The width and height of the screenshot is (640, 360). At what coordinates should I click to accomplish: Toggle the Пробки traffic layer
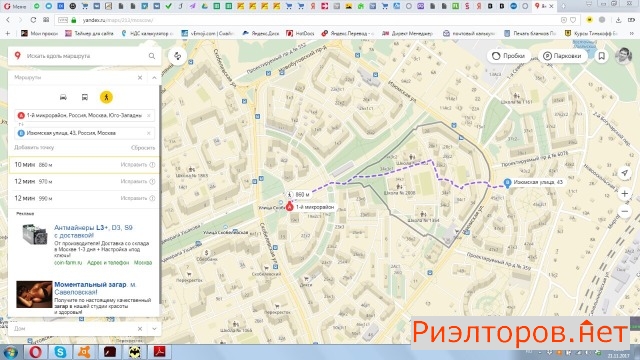coord(509,56)
